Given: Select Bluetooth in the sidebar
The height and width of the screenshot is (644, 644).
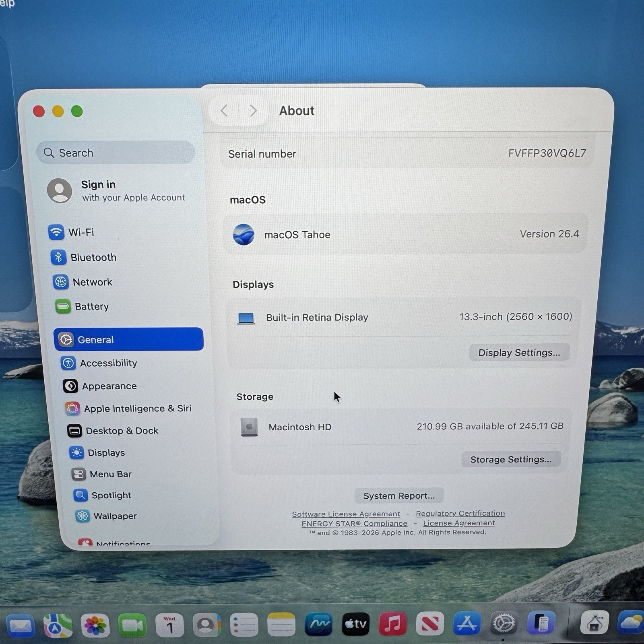Looking at the screenshot, I should pyautogui.click(x=93, y=258).
